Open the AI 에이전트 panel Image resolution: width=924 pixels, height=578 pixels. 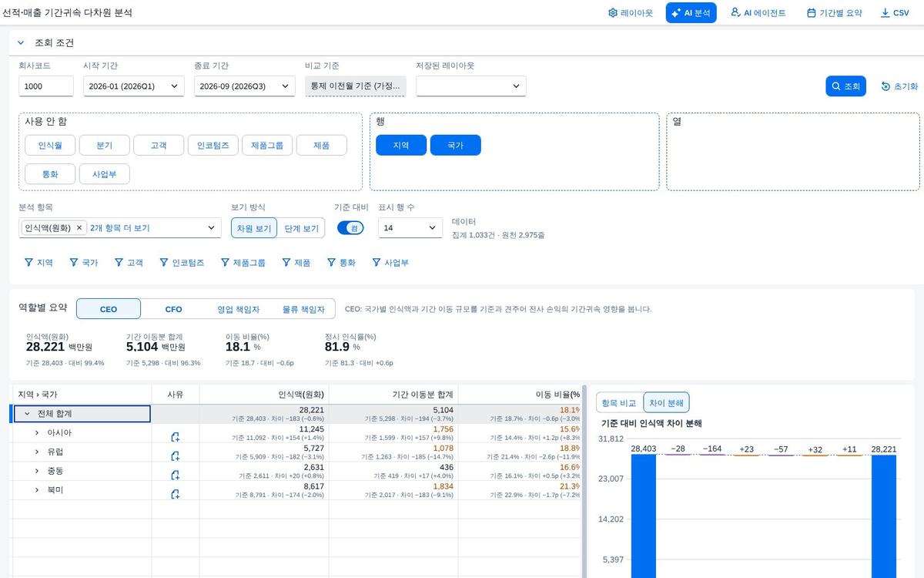point(758,13)
